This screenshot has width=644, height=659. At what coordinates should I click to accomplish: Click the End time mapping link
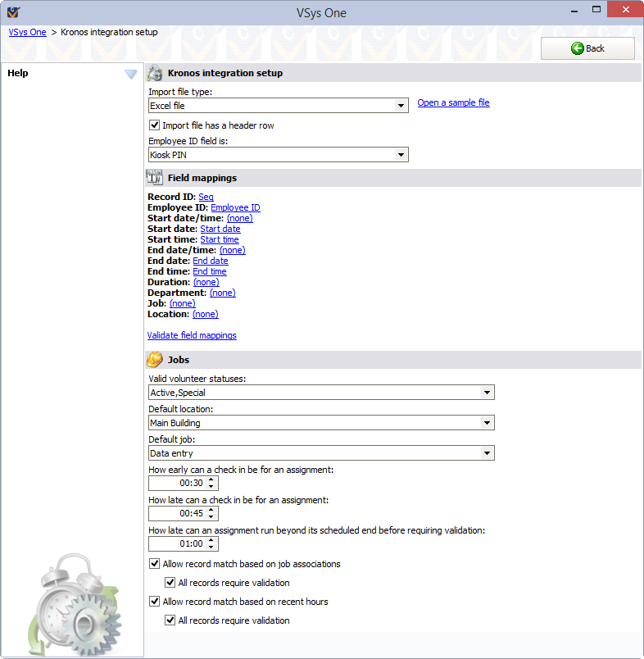pos(210,271)
